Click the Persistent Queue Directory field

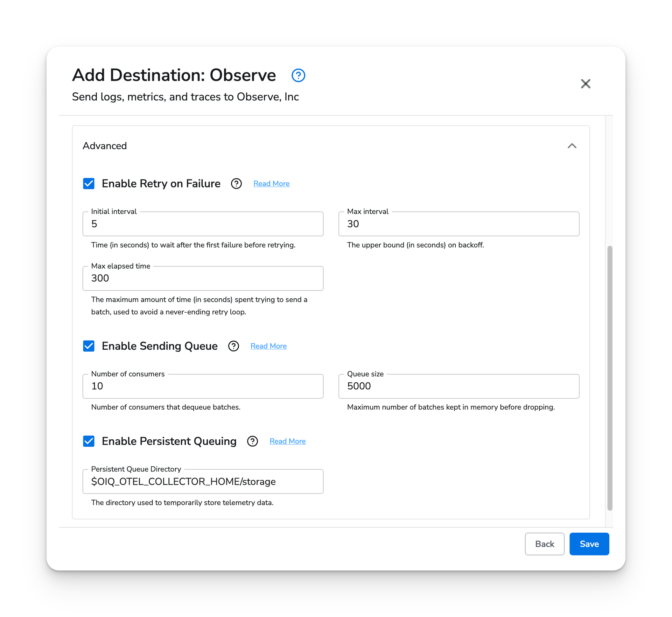[x=203, y=481]
